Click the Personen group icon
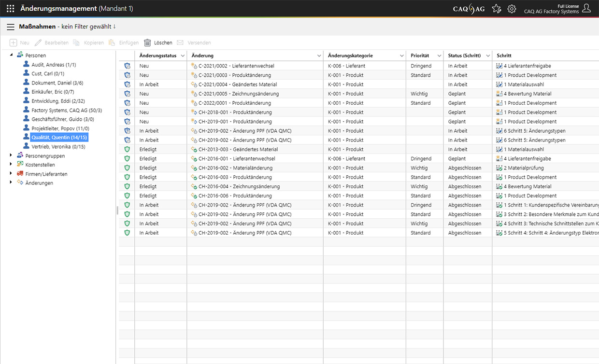 20,55
